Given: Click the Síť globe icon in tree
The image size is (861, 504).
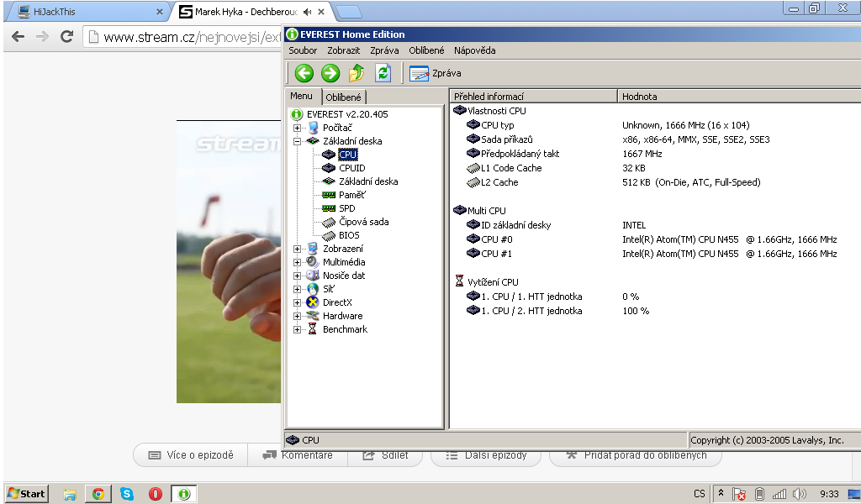Looking at the screenshot, I should pos(313,289).
